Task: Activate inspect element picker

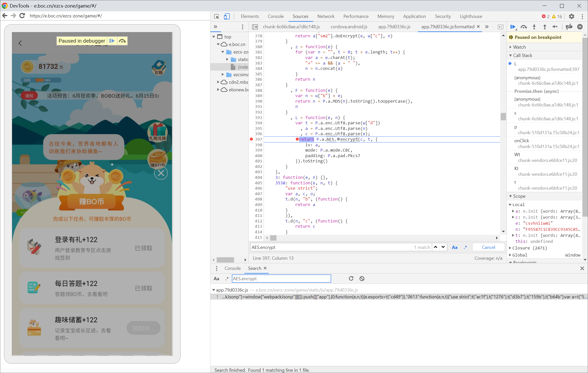Action: 216,16
